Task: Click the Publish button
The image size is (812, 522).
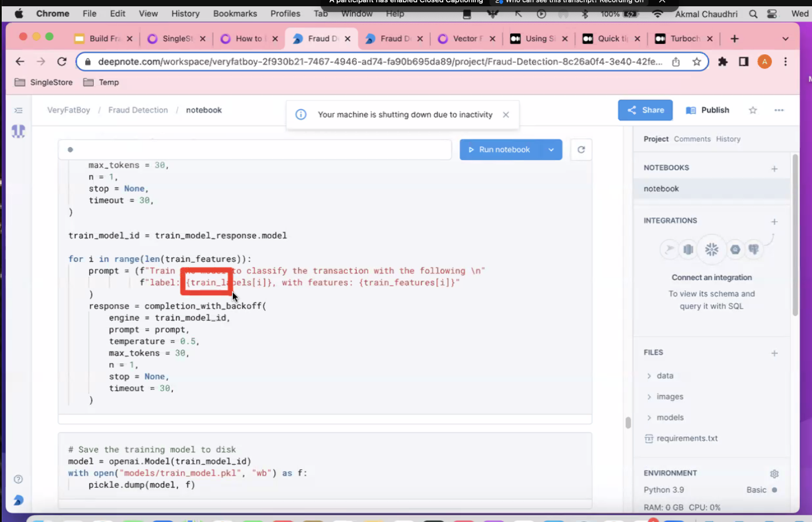Action: click(x=708, y=110)
